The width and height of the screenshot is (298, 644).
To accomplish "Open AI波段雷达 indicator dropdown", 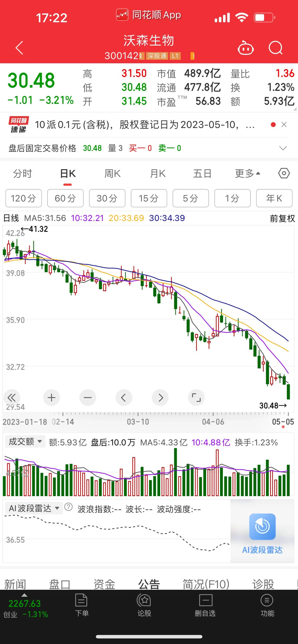I will (34, 508).
